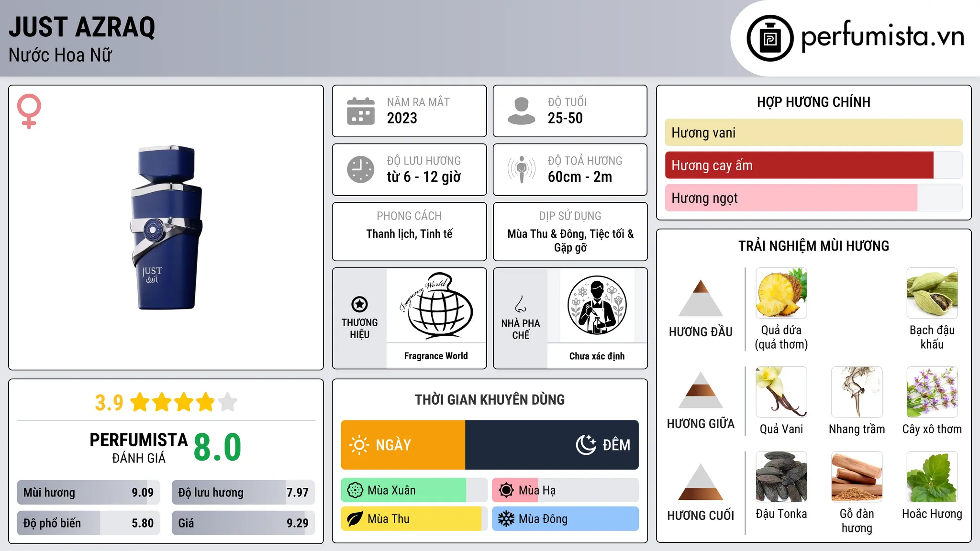Screen dimensions: 980x551
Task: Click the person silhouette icon for Độ tuổi
Action: pyautogui.click(x=522, y=111)
